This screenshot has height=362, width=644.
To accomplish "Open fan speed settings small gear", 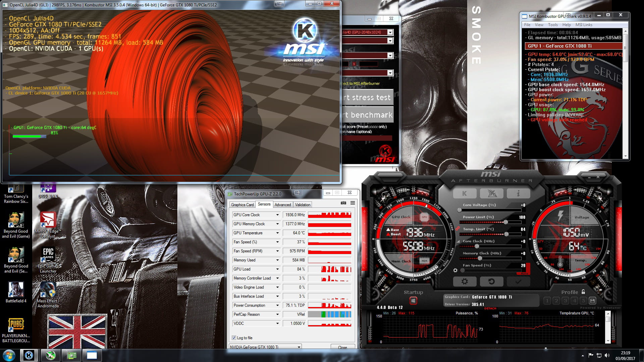I will [455, 270].
